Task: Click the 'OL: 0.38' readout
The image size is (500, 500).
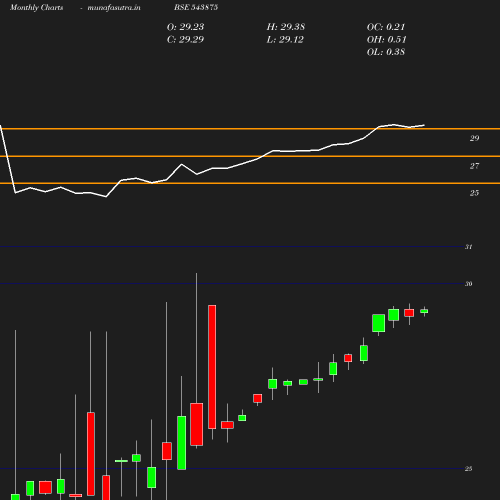Action: (386, 52)
